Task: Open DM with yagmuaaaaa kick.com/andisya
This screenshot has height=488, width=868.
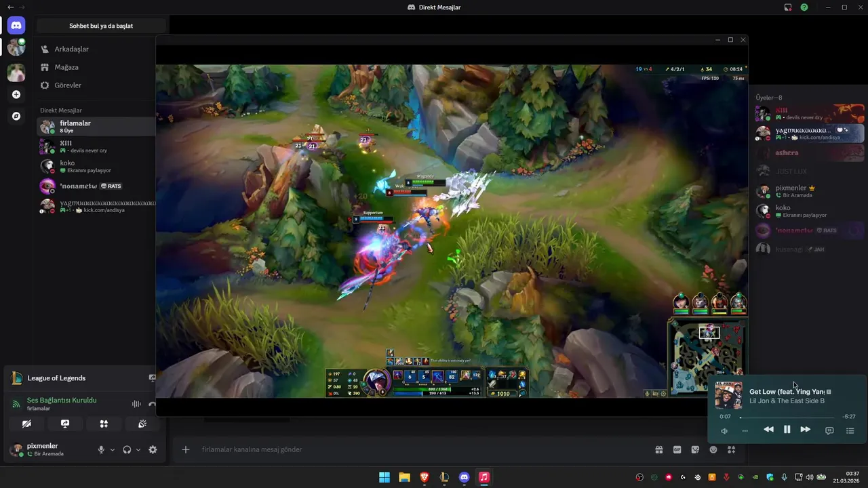Action: coord(96,206)
